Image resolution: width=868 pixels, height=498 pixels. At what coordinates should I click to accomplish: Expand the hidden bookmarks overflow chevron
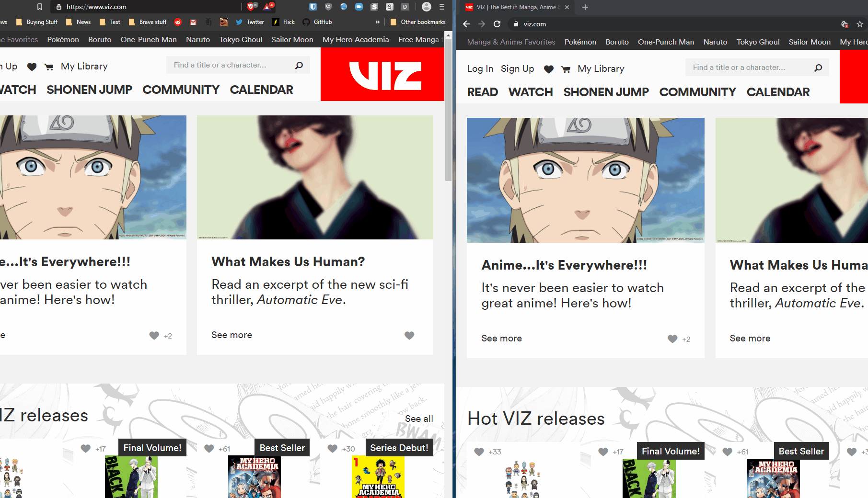(x=377, y=22)
